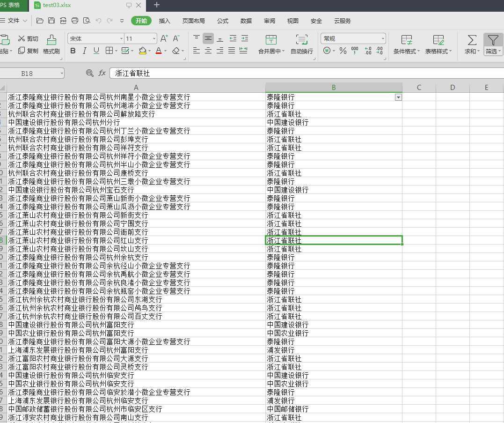This screenshot has width=504, height=423.
Task: Open the font name 宋体 dropdown
Action: [x=122, y=38]
